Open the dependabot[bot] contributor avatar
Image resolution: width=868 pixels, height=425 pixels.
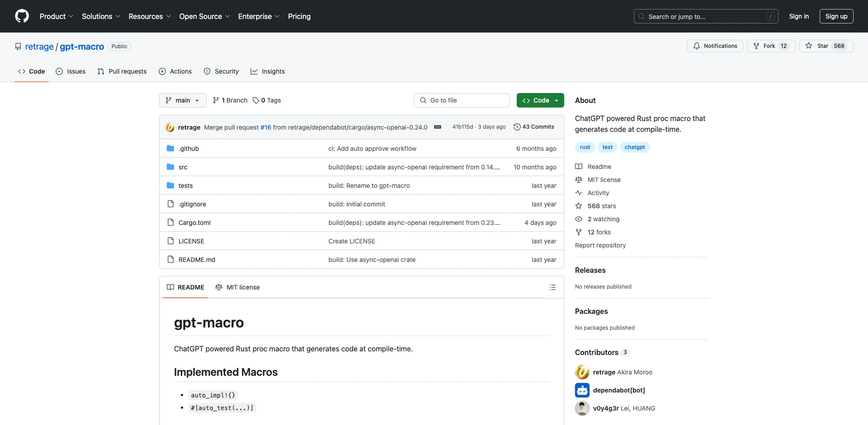click(582, 390)
